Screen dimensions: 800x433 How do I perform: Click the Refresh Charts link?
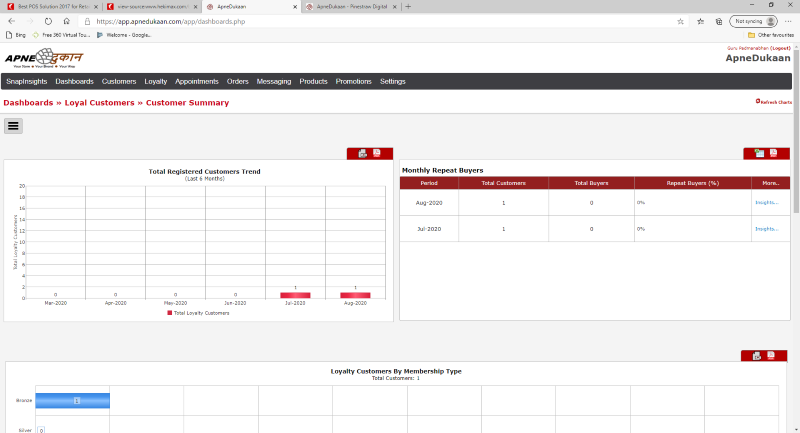tap(775, 102)
